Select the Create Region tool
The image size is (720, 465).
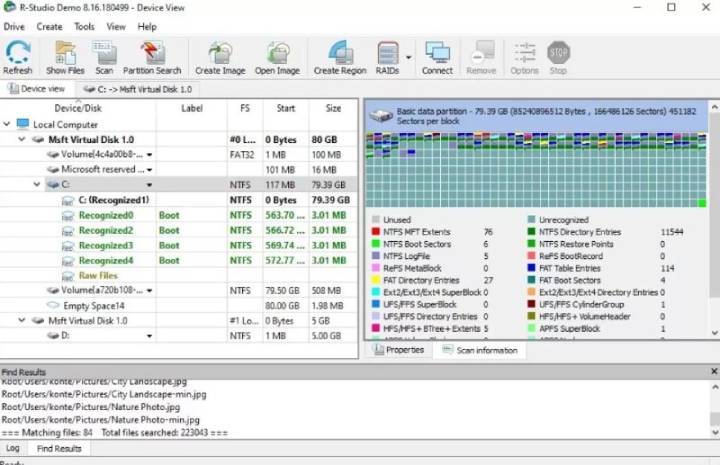(340, 57)
